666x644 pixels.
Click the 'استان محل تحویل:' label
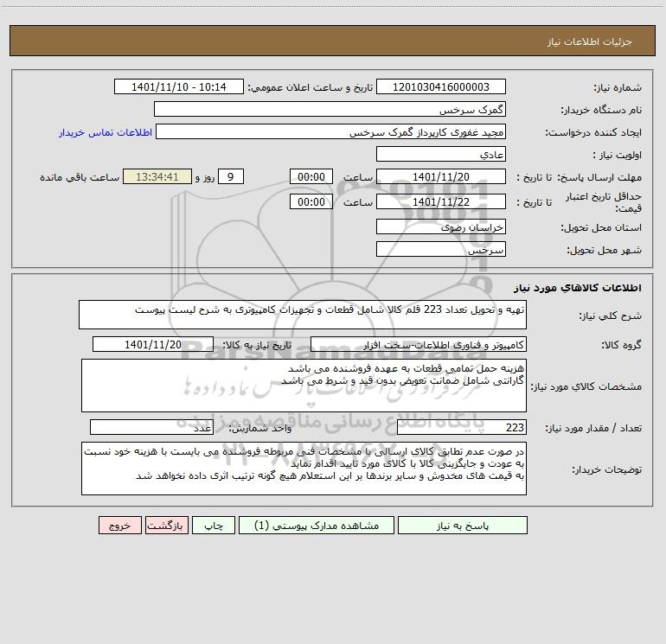(x=601, y=227)
